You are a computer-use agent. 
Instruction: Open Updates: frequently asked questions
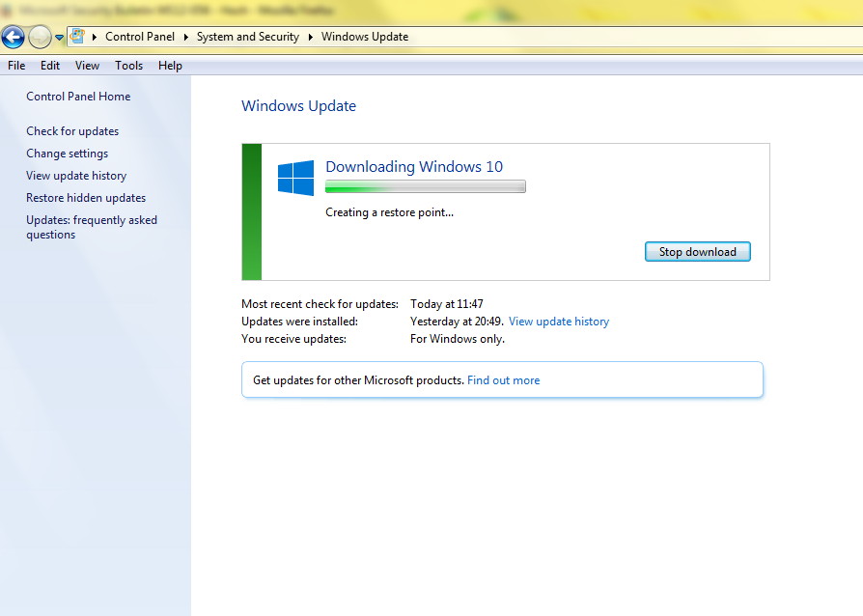[x=92, y=227]
